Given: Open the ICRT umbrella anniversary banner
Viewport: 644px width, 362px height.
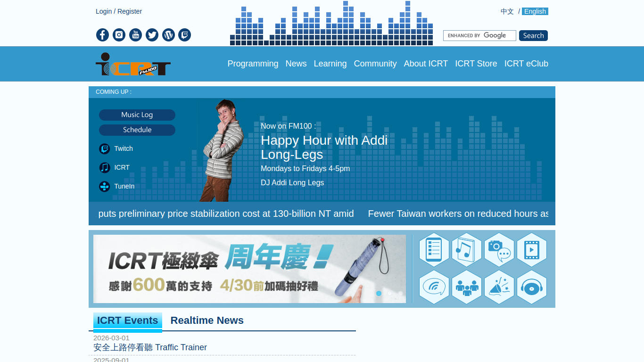Looking at the screenshot, I should 249,269.
